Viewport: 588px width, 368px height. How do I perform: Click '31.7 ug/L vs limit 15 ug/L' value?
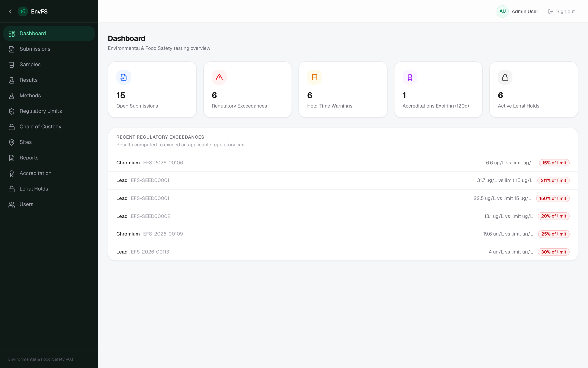pos(504,180)
